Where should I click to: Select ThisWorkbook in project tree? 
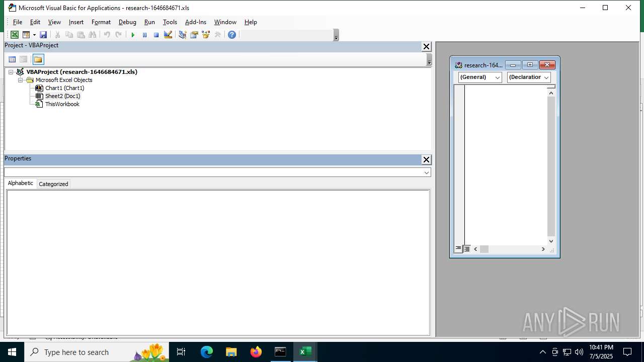point(62,104)
